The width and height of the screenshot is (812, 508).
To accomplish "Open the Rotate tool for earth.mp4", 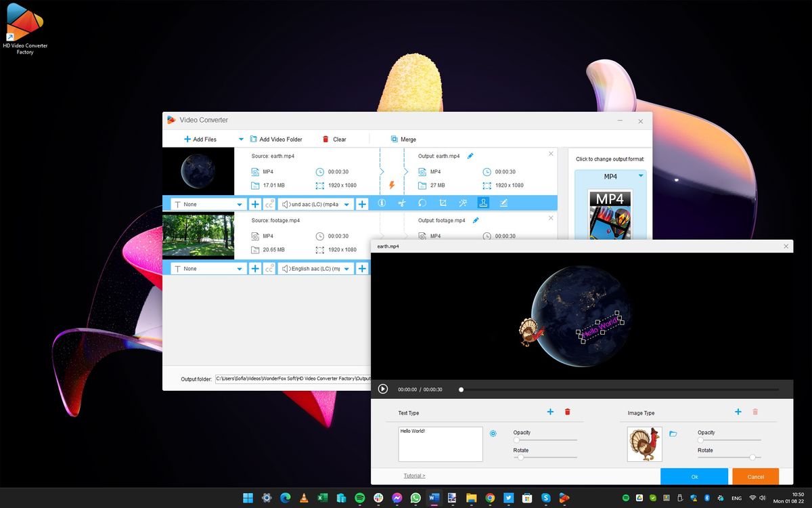I will coord(422,203).
